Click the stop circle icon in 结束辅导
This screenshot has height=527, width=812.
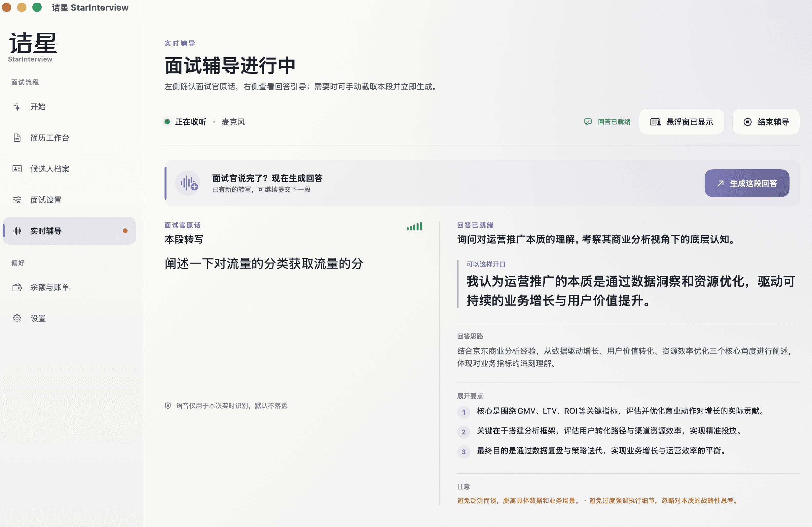(x=748, y=122)
